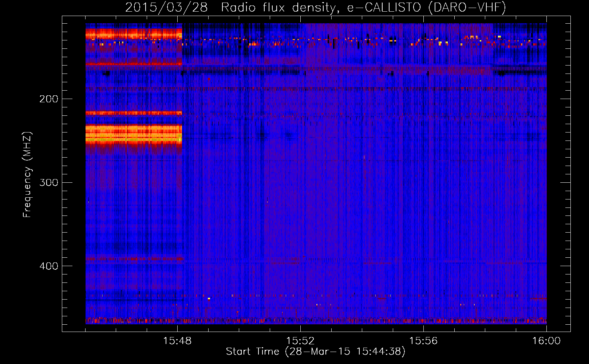Click the 'Start Time (28-Mar-15 15:44:38)' label
589x364 pixels.
pyautogui.click(x=316, y=352)
